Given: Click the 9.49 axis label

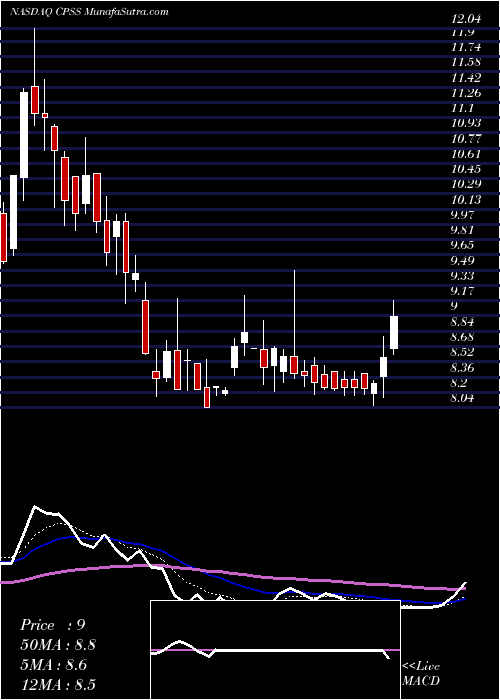Looking at the screenshot, I should click(x=462, y=261).
